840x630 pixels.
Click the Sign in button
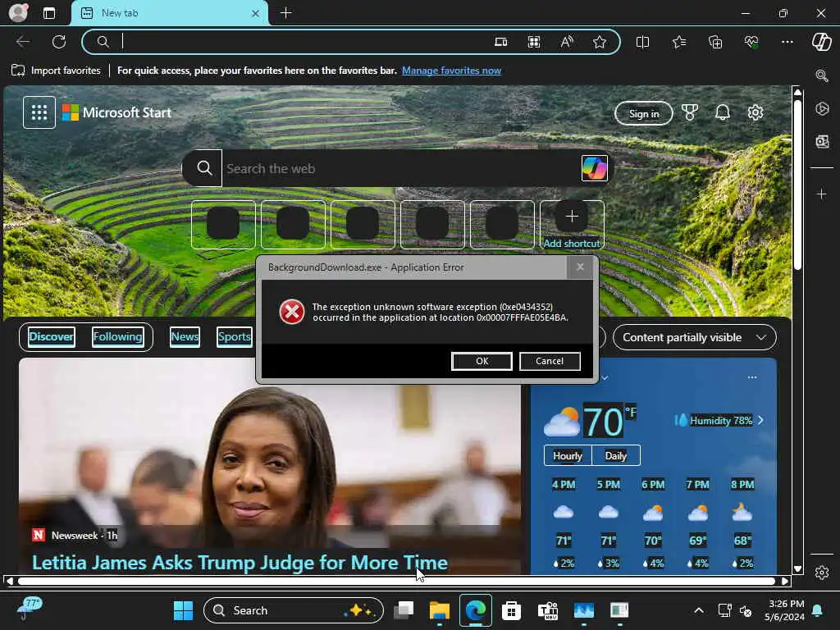pyautogui.click(x=643, y=113)
